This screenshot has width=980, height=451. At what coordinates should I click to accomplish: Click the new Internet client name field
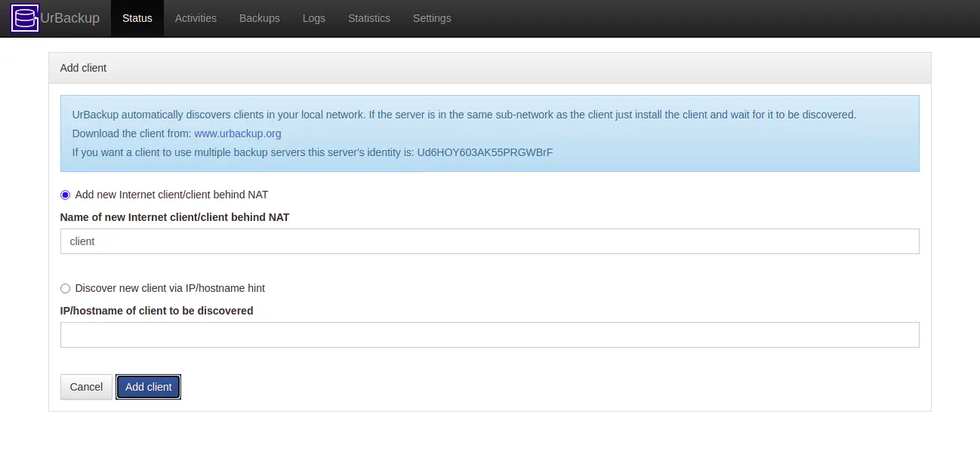click(x=489, y=241)
